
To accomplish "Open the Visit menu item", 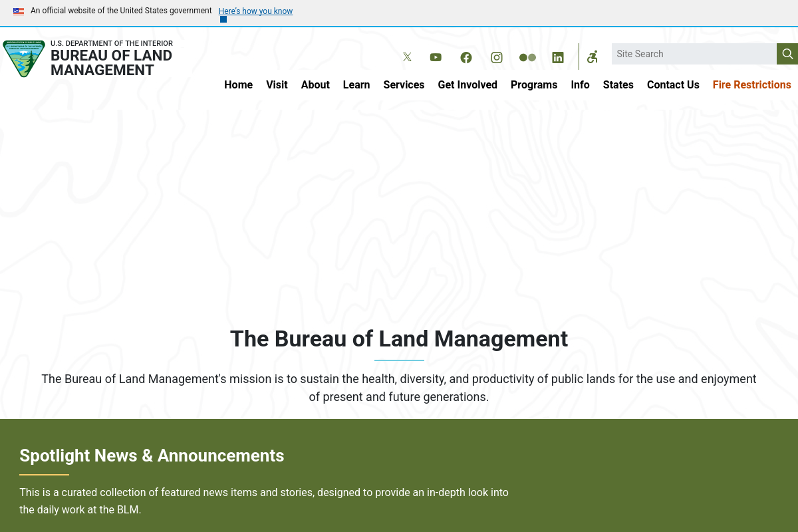I will pyautogui.click(x=277, y=84).
